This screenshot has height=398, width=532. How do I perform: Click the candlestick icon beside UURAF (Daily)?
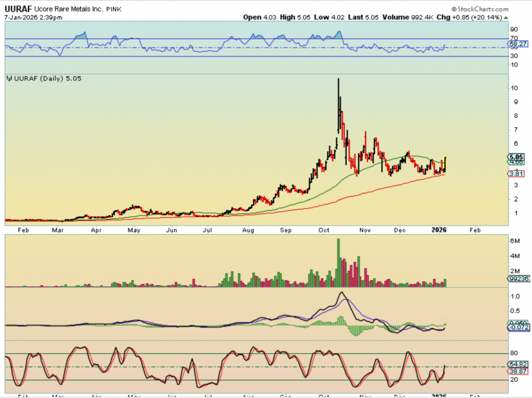pyautogui.click(x=9, y=79)
